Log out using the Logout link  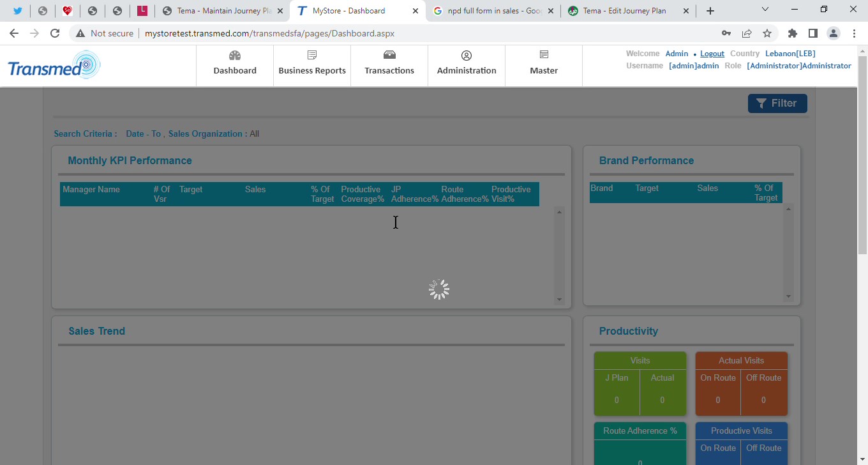[x=712, y=54]
